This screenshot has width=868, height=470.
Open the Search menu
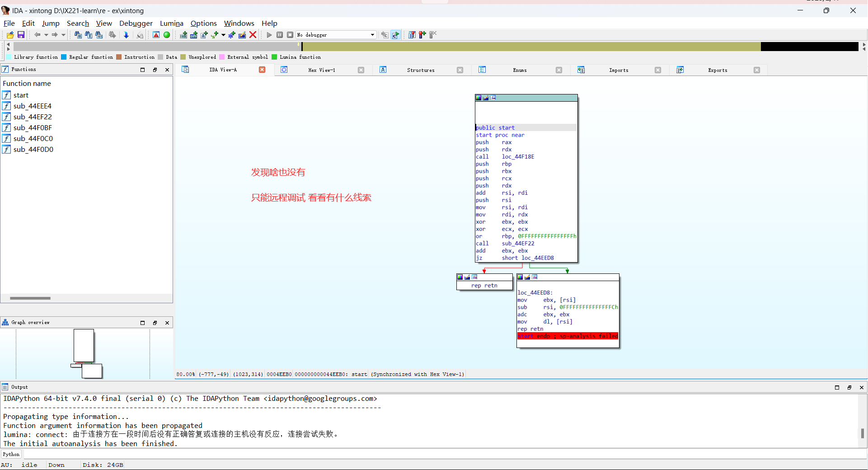(x=78, y=23)
